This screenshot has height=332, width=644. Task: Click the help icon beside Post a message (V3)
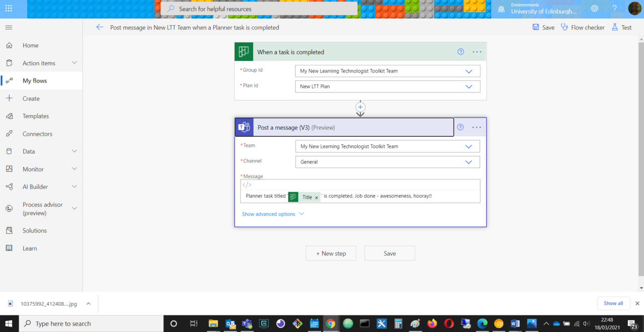coord(460,127)
